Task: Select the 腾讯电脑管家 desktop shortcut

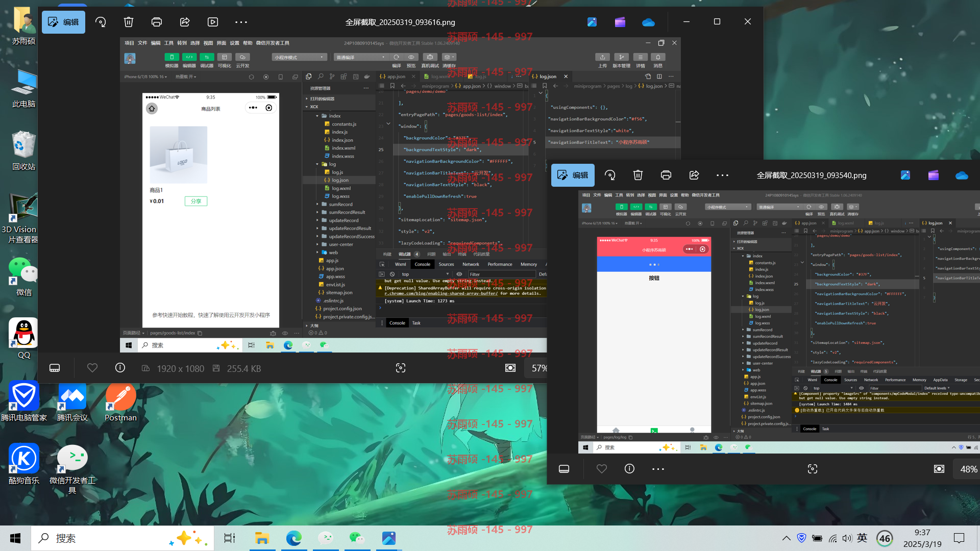Action: (x=23, y=402)
